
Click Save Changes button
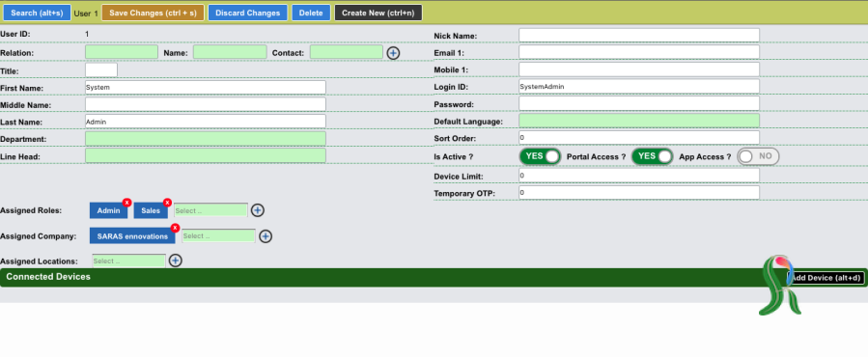tap(153, 13)
